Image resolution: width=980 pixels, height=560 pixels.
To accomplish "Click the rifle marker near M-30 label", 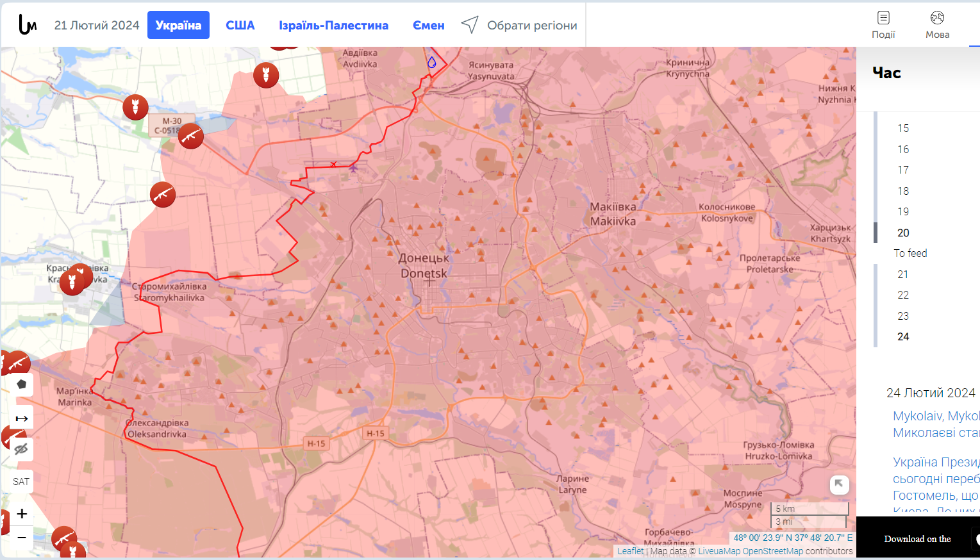I will point(190,136).
